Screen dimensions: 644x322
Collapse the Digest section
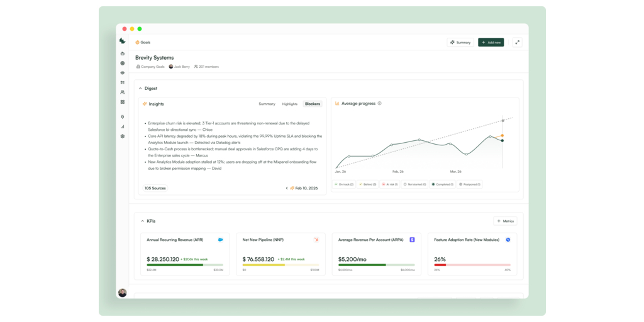(141, 89)
